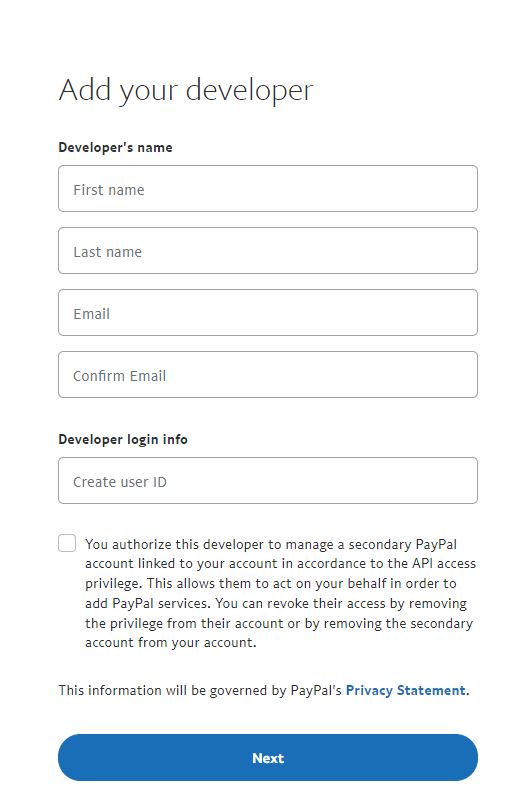Click the 'You authorize this developer' consent text
This screenshot has width=530, height=806.
[x=281, y=593]
